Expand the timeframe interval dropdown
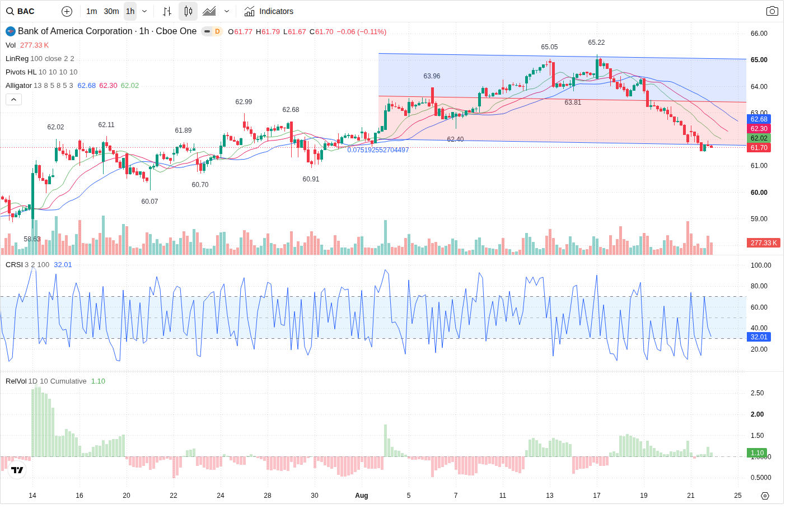 [x=144, y=11]
